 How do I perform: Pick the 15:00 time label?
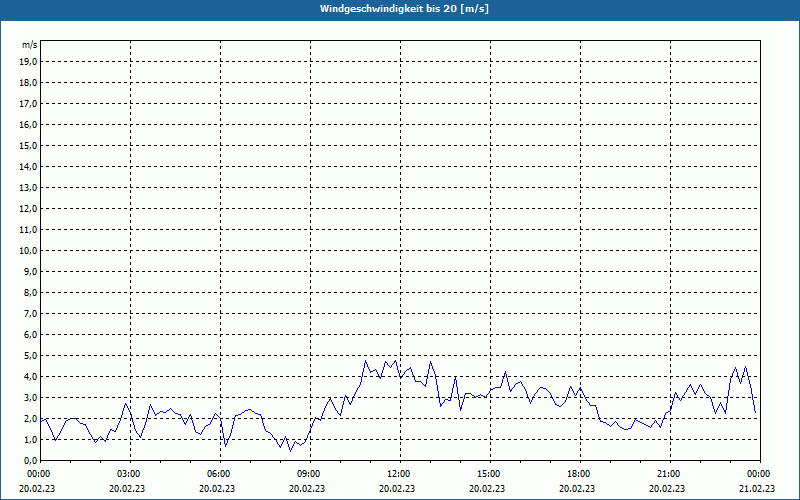tap(488, 474)
